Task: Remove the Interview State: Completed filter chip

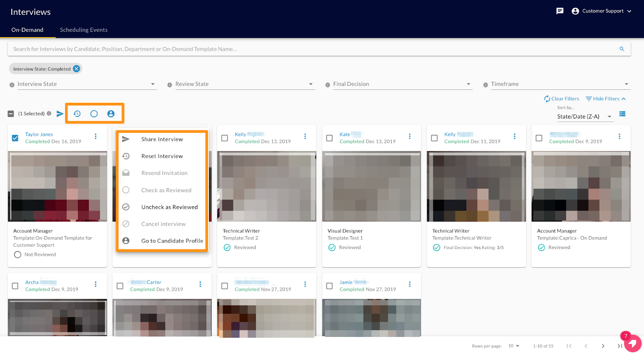Action: coord(76,69)
